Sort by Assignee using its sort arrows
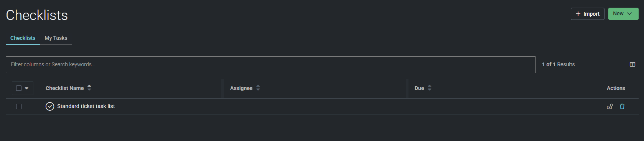This screenshot has width=644, height=141. 258,88
